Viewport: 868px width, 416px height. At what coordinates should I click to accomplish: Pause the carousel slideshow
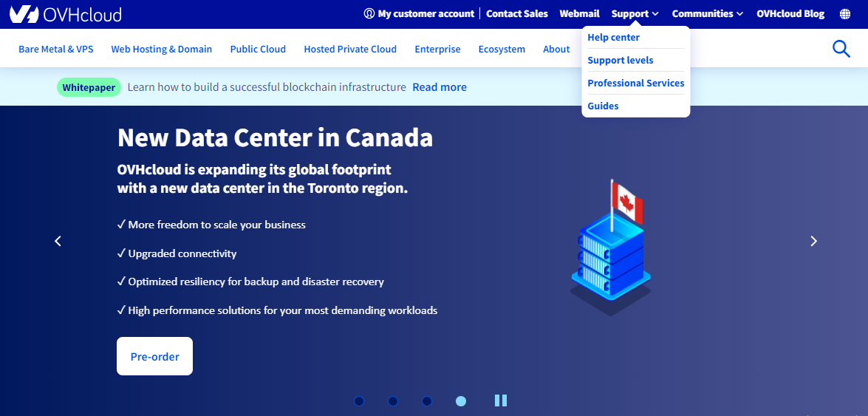click(501, 400)
